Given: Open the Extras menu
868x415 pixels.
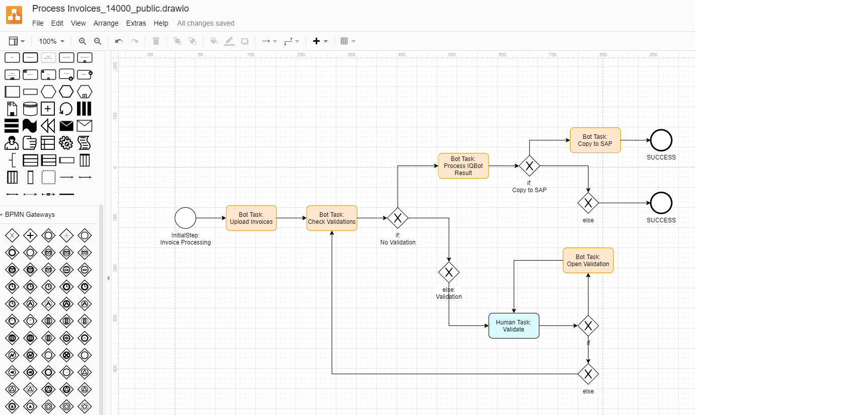Looking at the screenshot, I should click(x=136, y=23).
